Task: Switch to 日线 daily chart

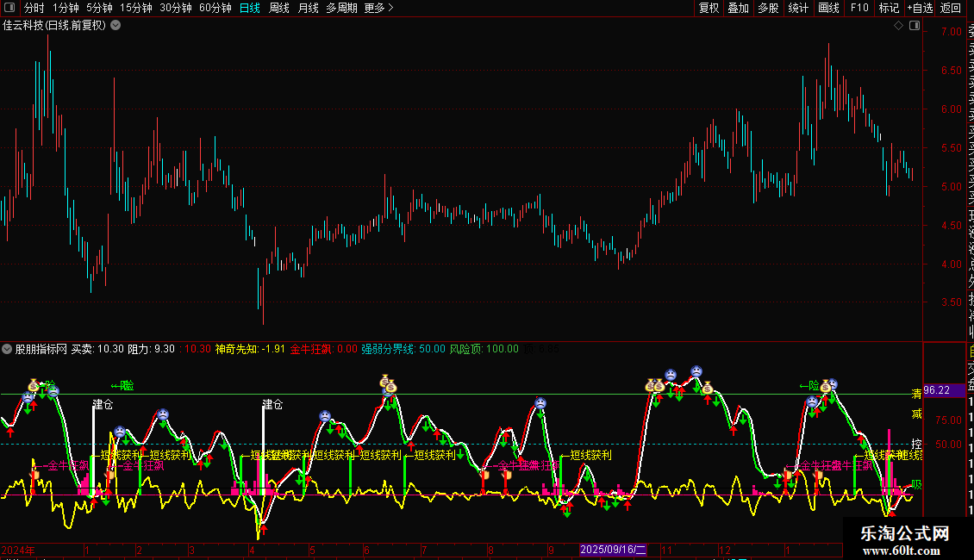Action: 250,8
